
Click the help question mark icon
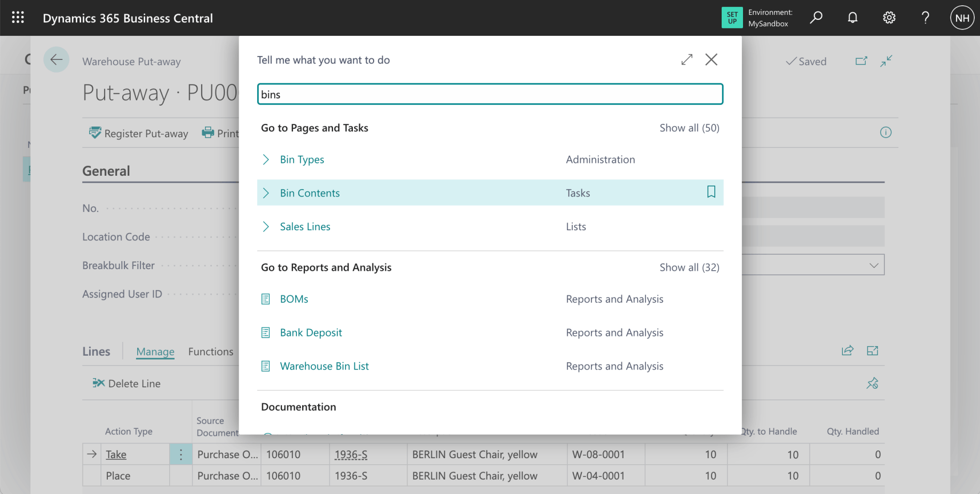[x=926, y=18]
